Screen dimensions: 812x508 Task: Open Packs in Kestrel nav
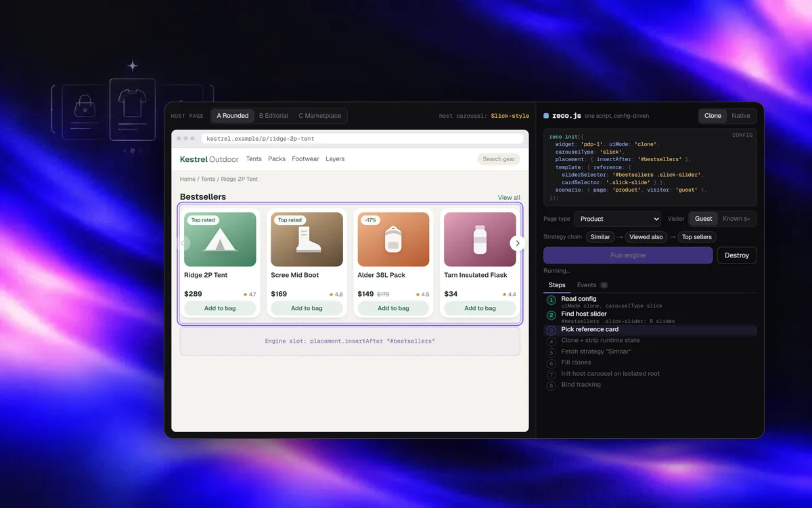tap(277, 159)
